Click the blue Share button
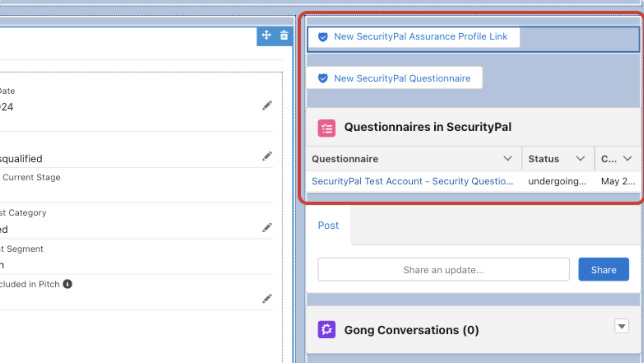Viewport: 644px width, 363px height. tap(603, 270)
